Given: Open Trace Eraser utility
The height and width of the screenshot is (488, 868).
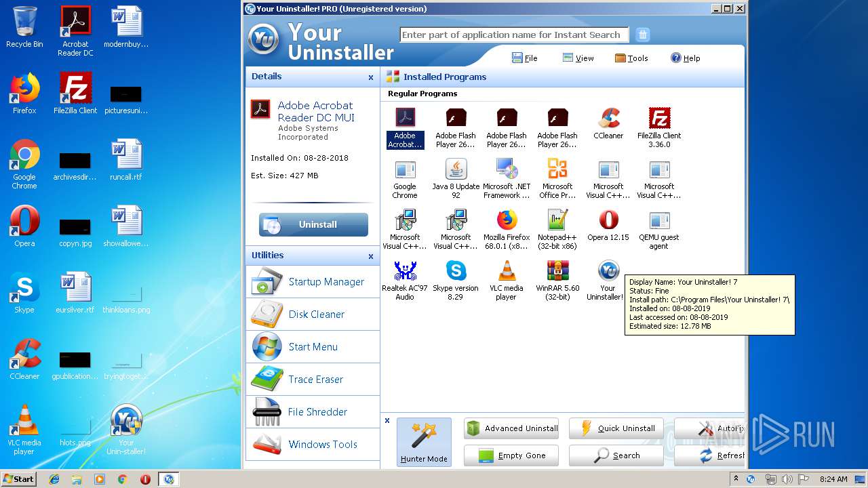Looking at the screenshot, I should click(x=313, y=380).
